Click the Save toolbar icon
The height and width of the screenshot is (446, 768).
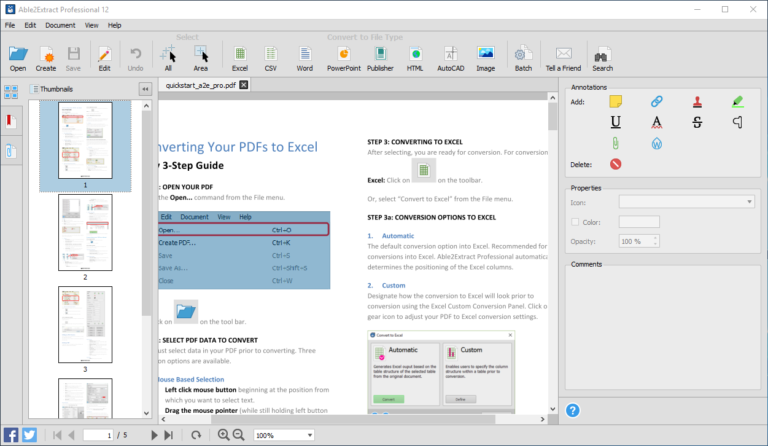point(73,54)
